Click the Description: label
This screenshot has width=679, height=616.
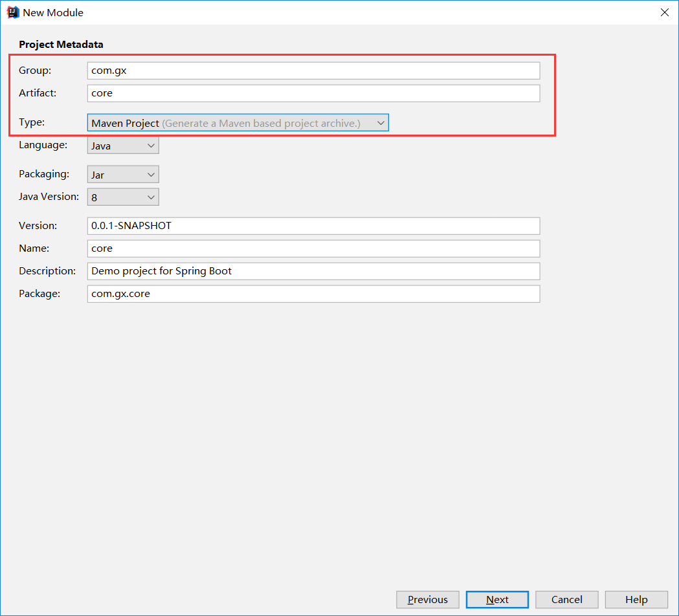click(47, 271)
